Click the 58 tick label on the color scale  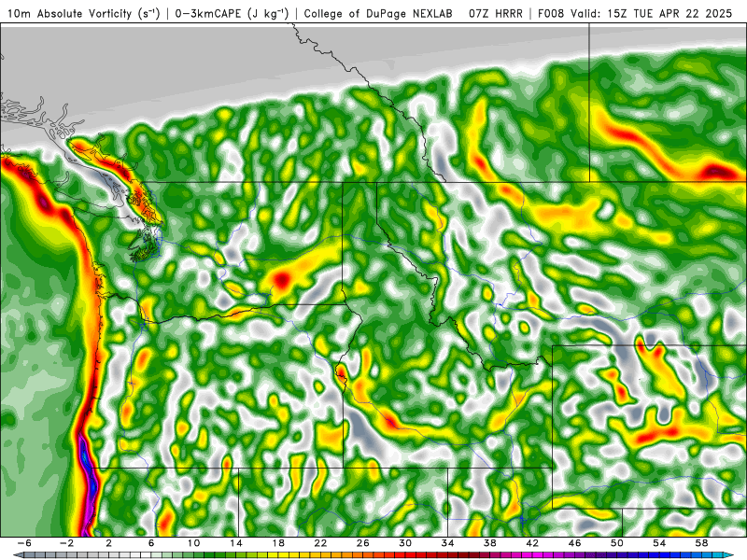pos(701,543)
